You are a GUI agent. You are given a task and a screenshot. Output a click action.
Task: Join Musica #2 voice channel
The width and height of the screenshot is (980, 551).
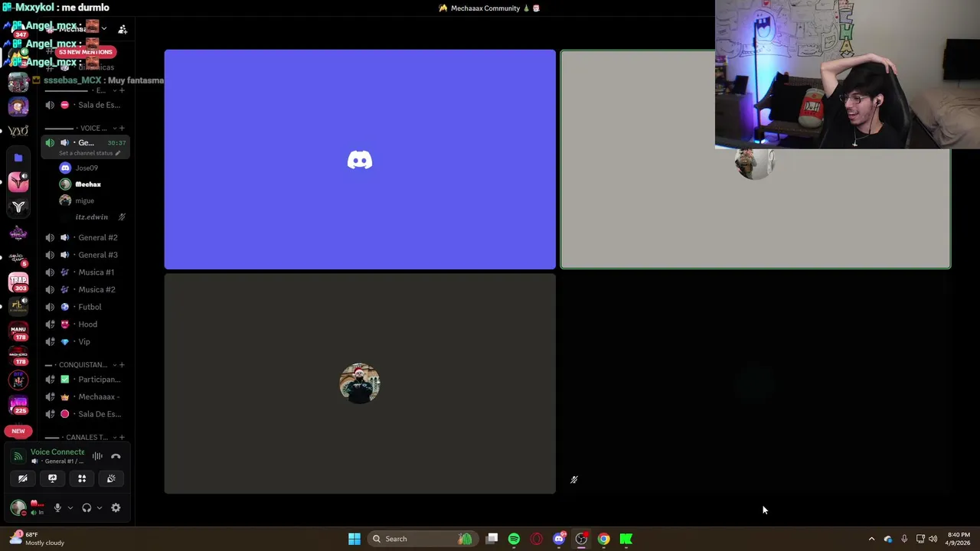pos(85,289)
